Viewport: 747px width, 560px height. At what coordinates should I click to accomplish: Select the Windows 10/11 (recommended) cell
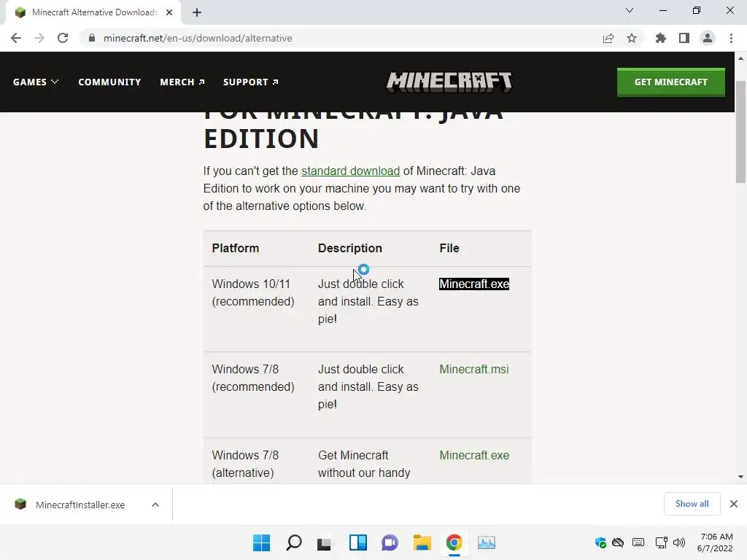click(253, 292)
